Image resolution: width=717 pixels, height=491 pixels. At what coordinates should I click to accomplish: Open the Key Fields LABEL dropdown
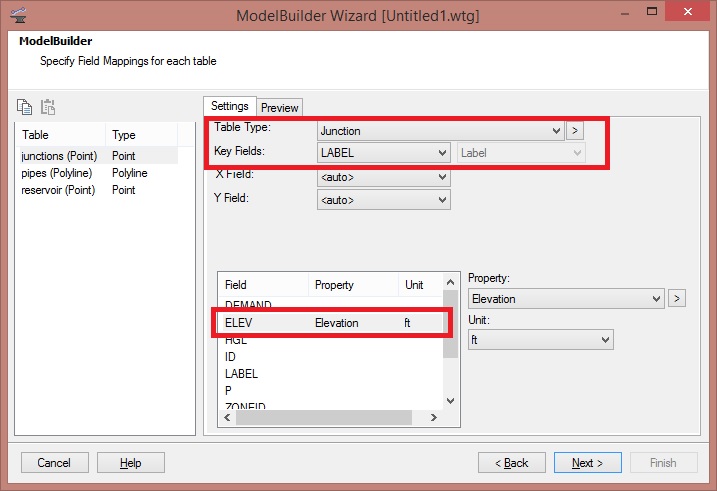pyautogui.click(x=384, y=153)
